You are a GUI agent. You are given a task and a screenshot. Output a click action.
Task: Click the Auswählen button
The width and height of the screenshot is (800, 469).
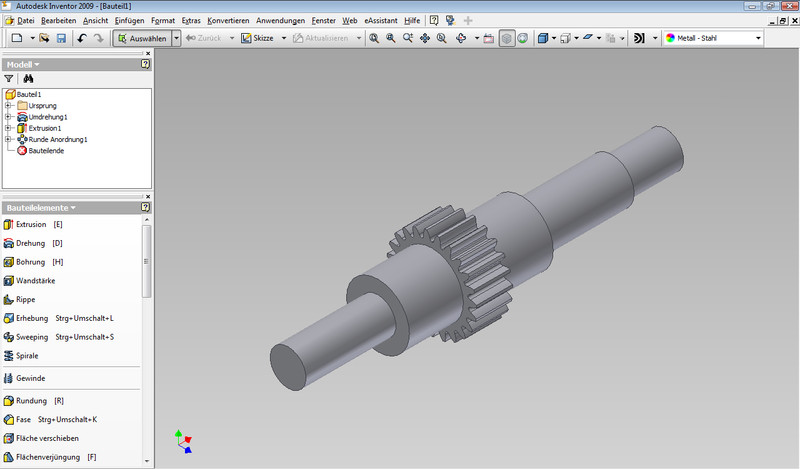pos(140,38)
